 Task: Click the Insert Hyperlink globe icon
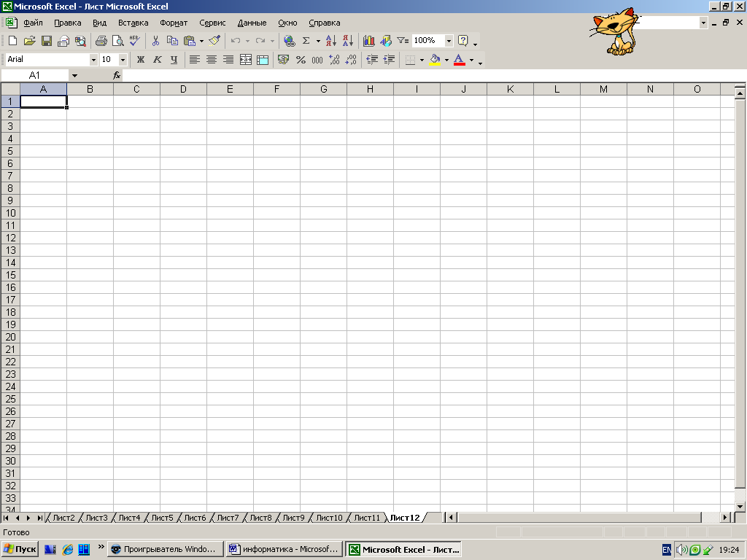pos(289,41)
